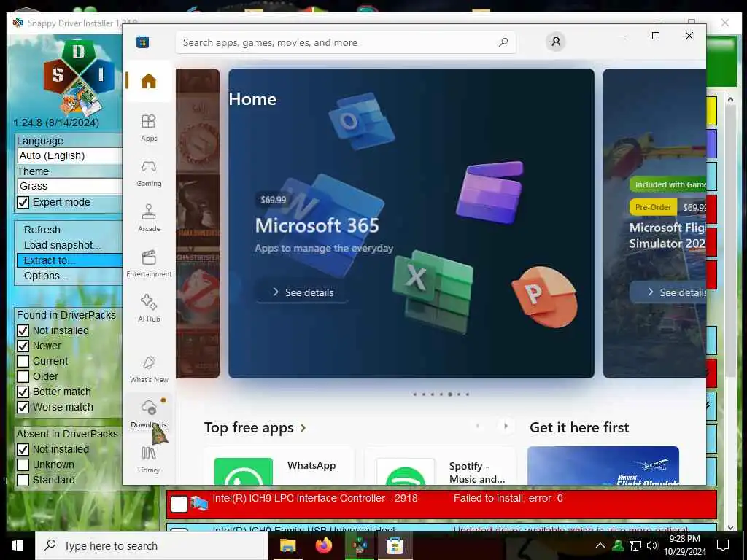Open Downloads in the Store sidebar
The height and width of the screenshot is (560, 747).
pyautogui.click(x=149, y=413)
